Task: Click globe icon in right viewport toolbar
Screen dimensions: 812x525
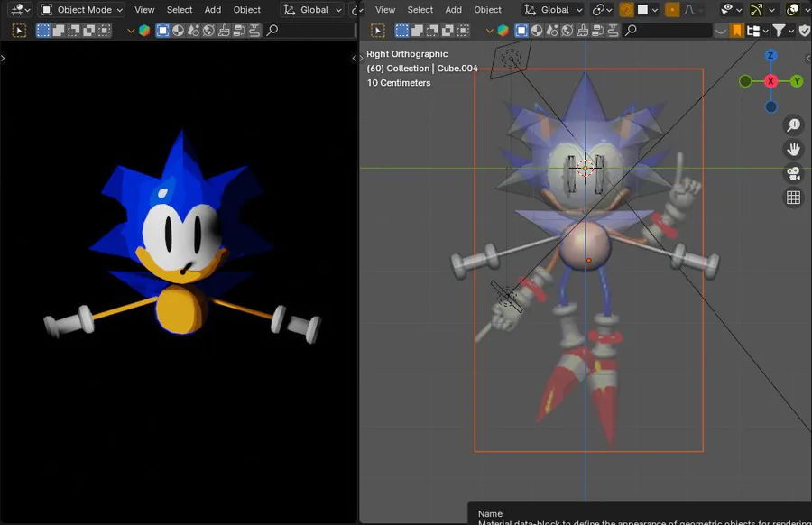Action: coord(567,31)
